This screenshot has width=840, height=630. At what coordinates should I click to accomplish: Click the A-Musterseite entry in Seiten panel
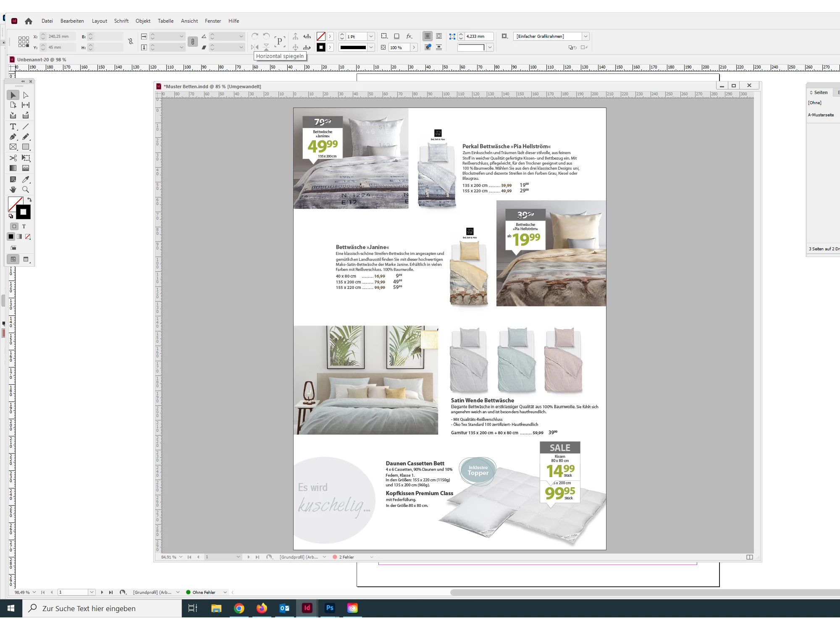click(x=821, y=115)
